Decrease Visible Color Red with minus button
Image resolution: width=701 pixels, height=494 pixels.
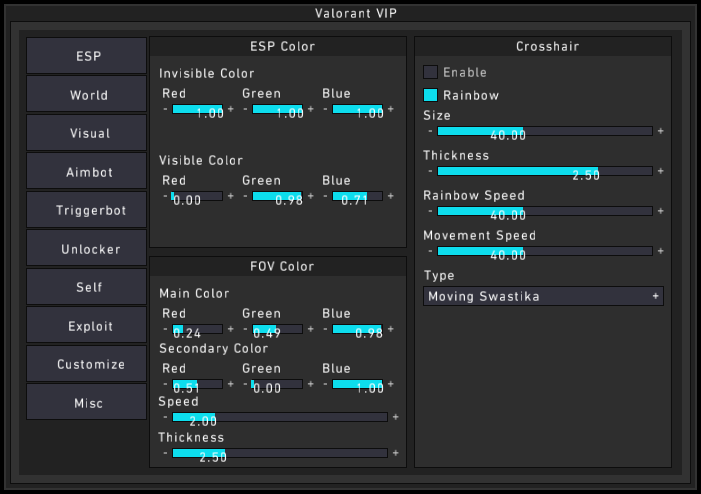(166, 196)
